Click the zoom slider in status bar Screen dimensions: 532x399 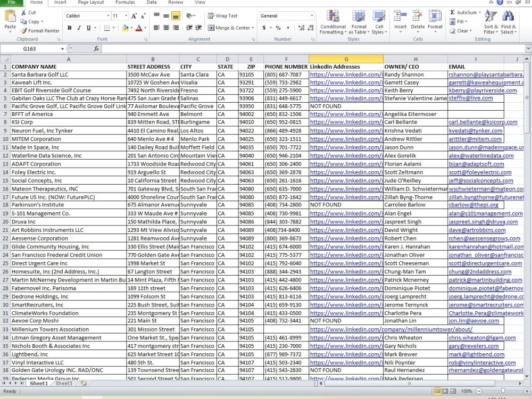click(503, 391)
